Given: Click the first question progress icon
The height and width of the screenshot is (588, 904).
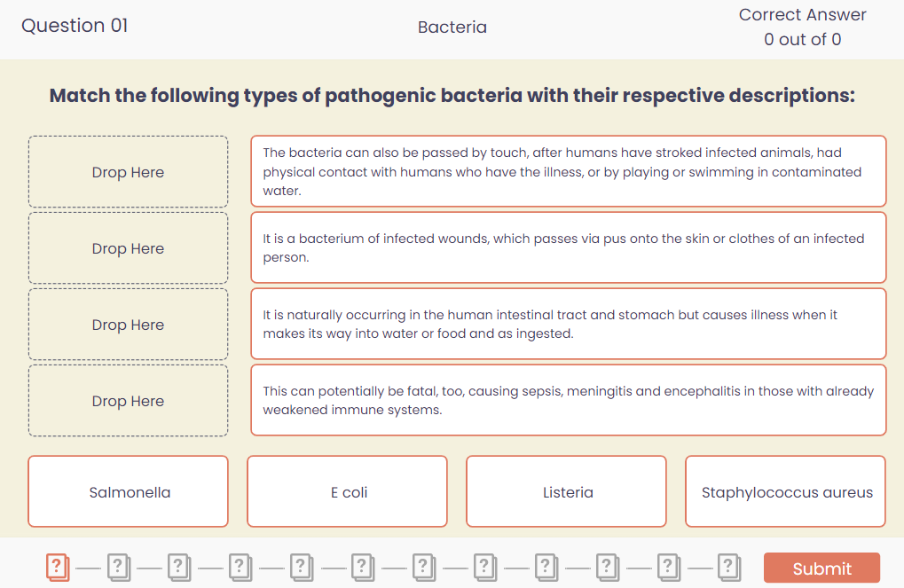Looking at the screenshot, I should pos(58,566).
